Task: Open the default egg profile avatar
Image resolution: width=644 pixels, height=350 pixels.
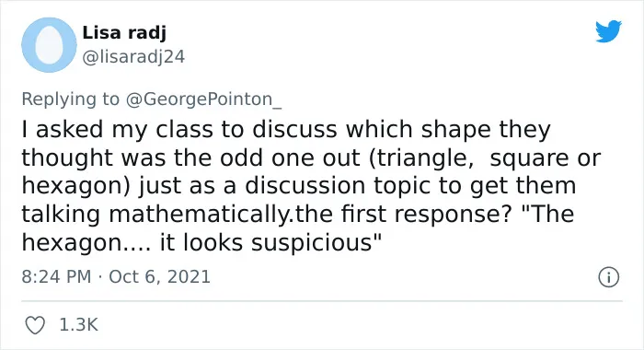Action: tap(49, 45)
